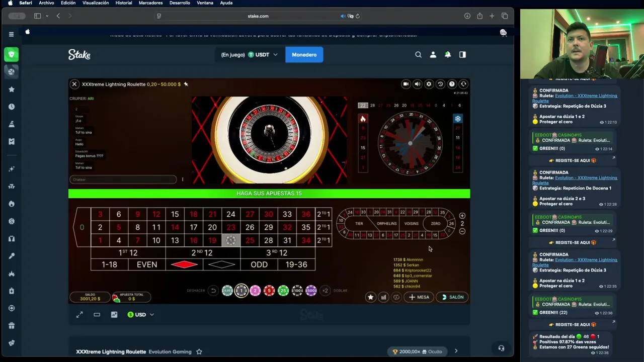Go to the SALÓN lobby button
Image resolution: width=644 pixels, height=362 pixels.
tap(452, 297)
